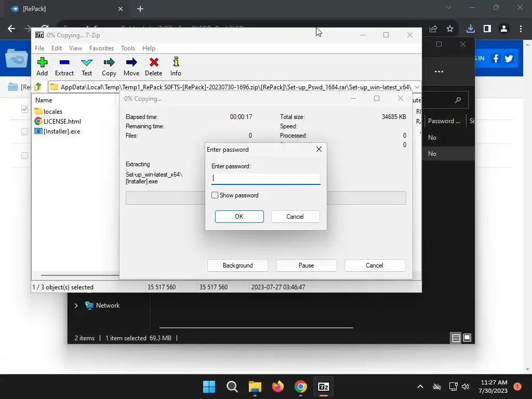The width and height of the screenshot is (532, 399).
Task: Open the File menu in 7-Zip
Action: click(39, 48)
